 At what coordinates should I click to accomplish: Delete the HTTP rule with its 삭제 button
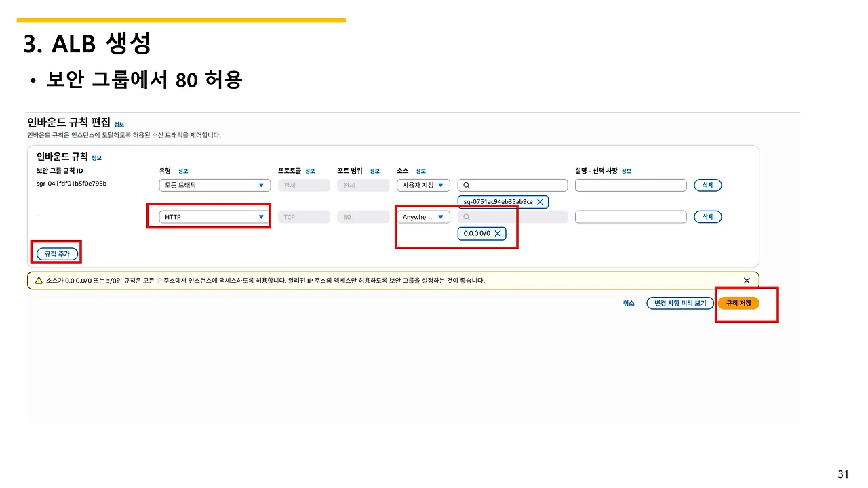[707, 217]
